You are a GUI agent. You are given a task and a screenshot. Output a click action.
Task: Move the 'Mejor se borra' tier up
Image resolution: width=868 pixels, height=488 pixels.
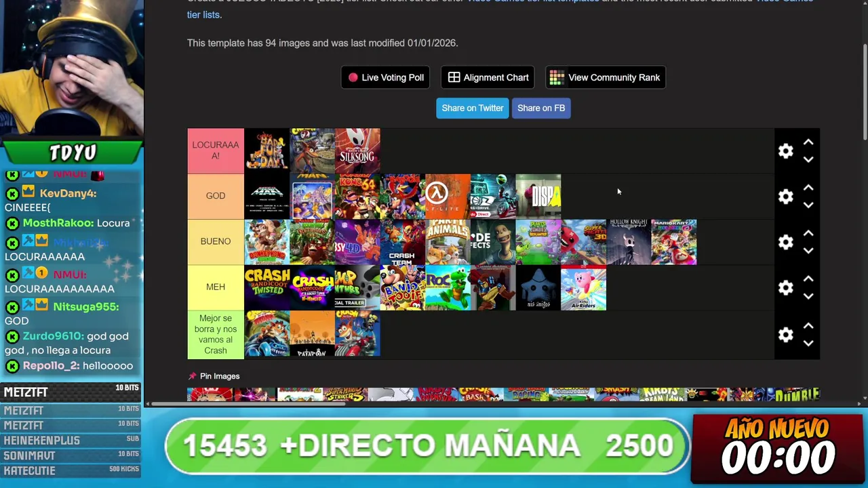point(808,326)
